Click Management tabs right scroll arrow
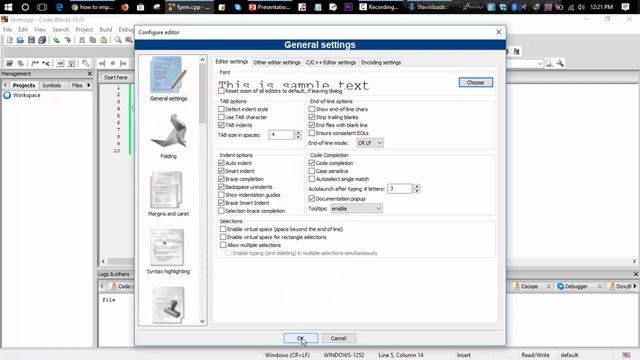 [89, 85]
